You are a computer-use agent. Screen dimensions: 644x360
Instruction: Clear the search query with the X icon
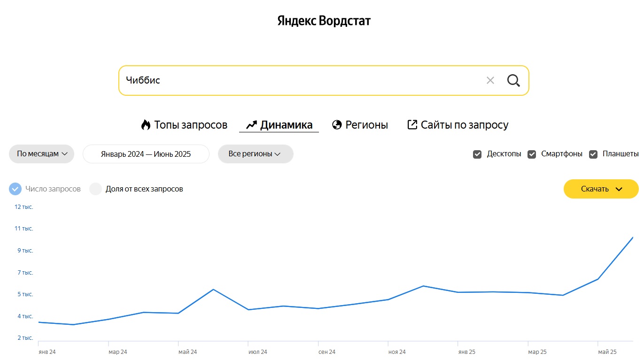[x=490, y=80]
